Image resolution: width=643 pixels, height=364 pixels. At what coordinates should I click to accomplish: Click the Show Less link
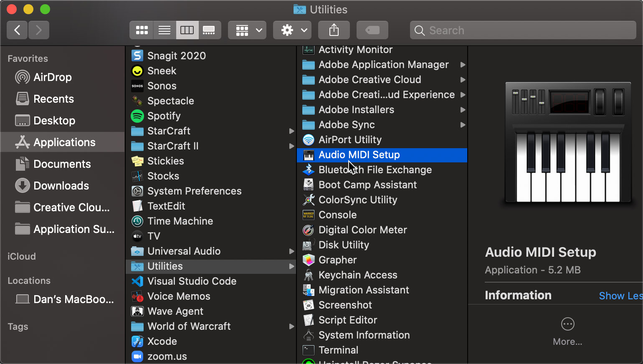click(621, 296)
